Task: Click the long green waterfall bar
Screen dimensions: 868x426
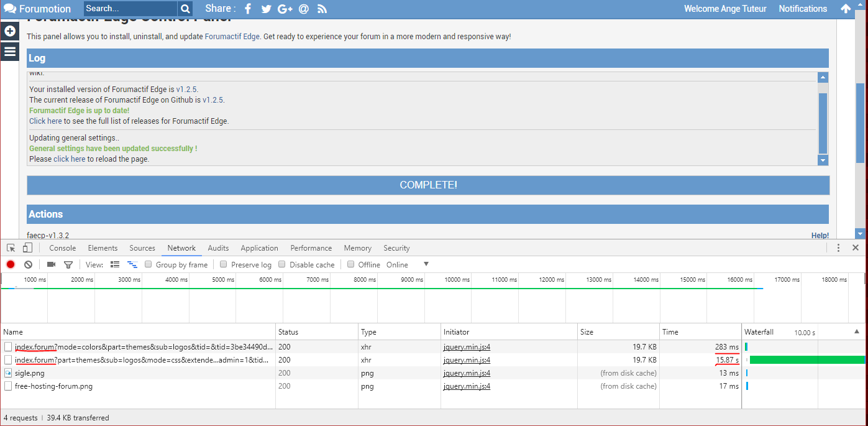Action: tap(808, 359)
